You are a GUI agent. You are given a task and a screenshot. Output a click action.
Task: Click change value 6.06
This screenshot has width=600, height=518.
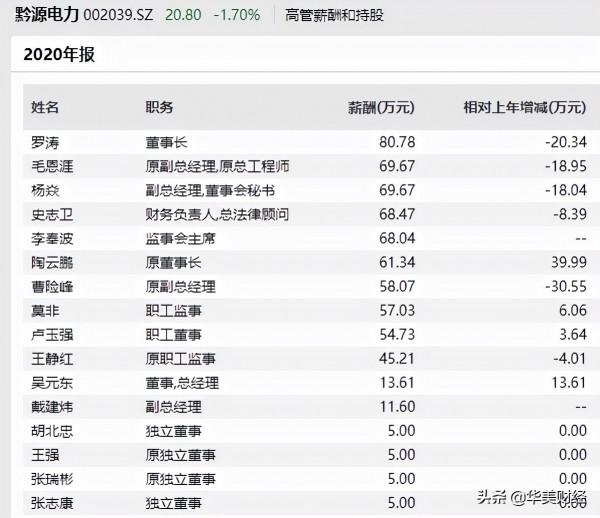click(x=572, y=310)
